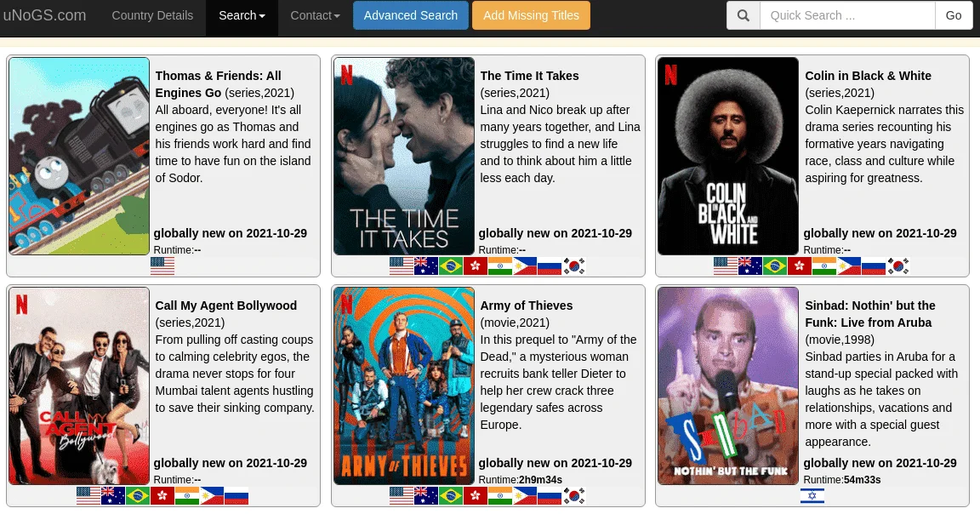Image resolution: width=980 pixels, height=514 pixels.
Task: Select the Australia flag under Army of Thieves
Action: 425,496
